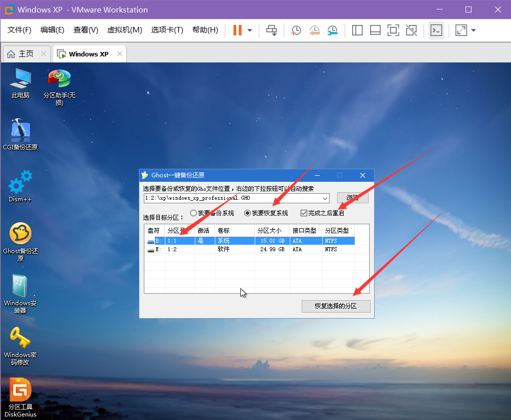
Task: Select the 此电脑 desktop icon
Action: [20, 83]
